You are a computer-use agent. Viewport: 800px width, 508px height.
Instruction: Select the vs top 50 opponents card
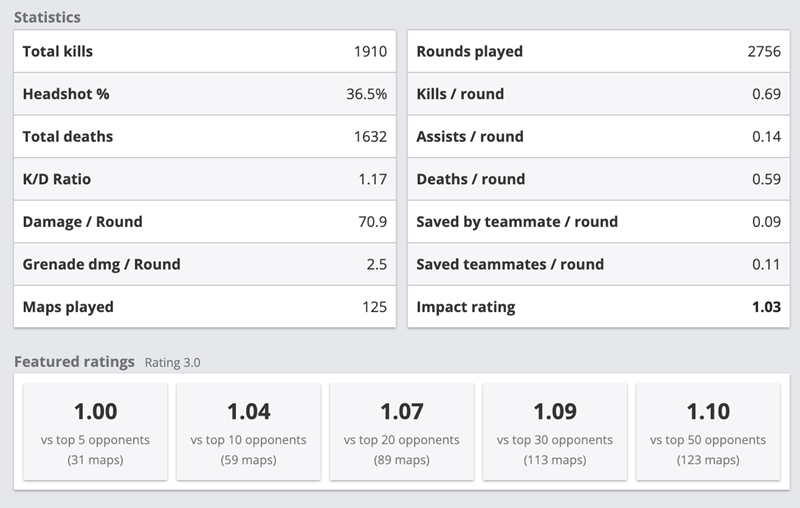[707, 431]
